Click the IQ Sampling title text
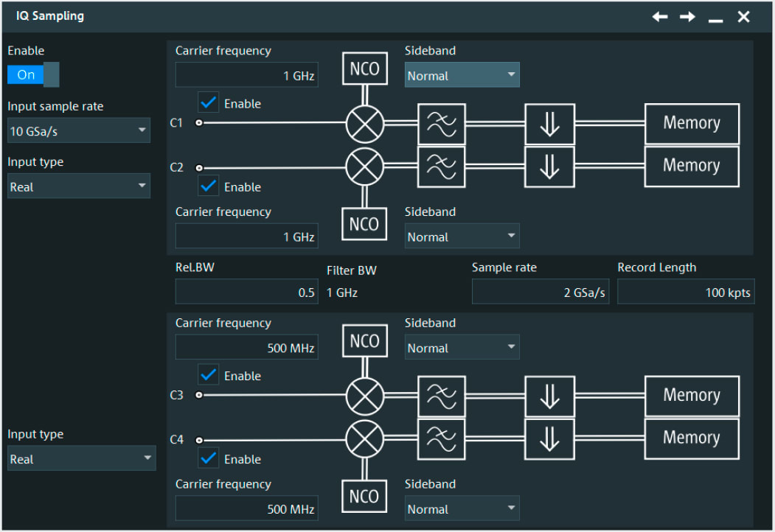 click(x=49, y=16)
